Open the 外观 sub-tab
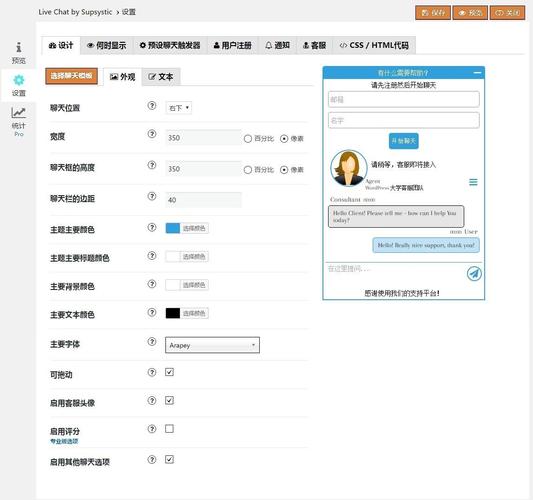The image size is (533, 500). tap(123, 77)
